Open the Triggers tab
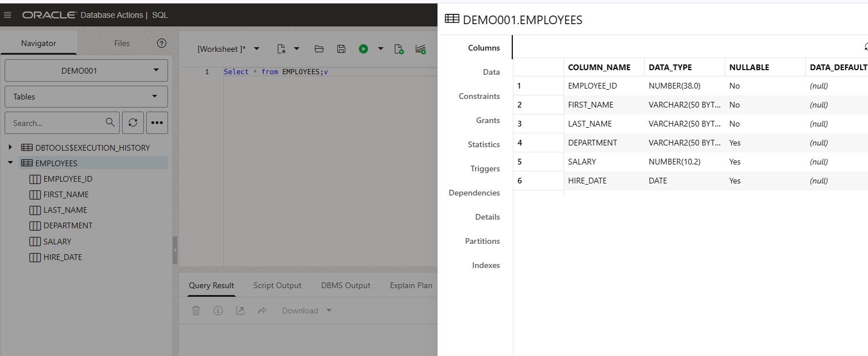The image size is (868, 356). [485, 169]
